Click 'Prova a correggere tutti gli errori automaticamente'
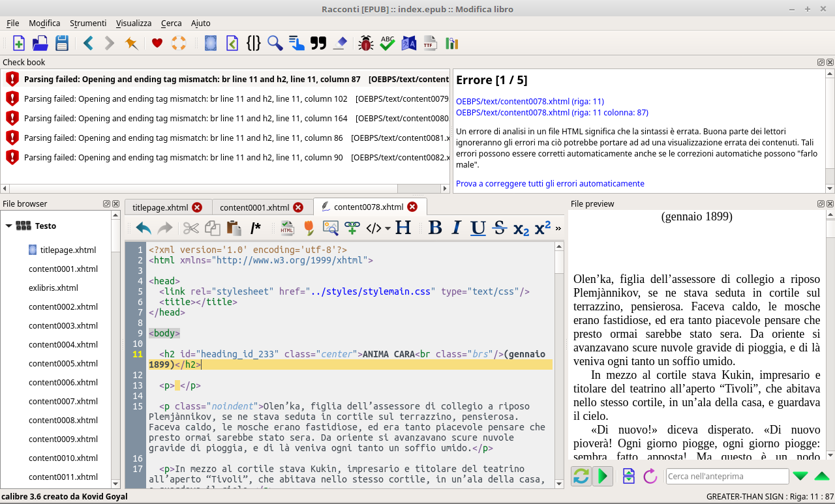The width and height of the screenshot is (835, 504). coord(550,183)
